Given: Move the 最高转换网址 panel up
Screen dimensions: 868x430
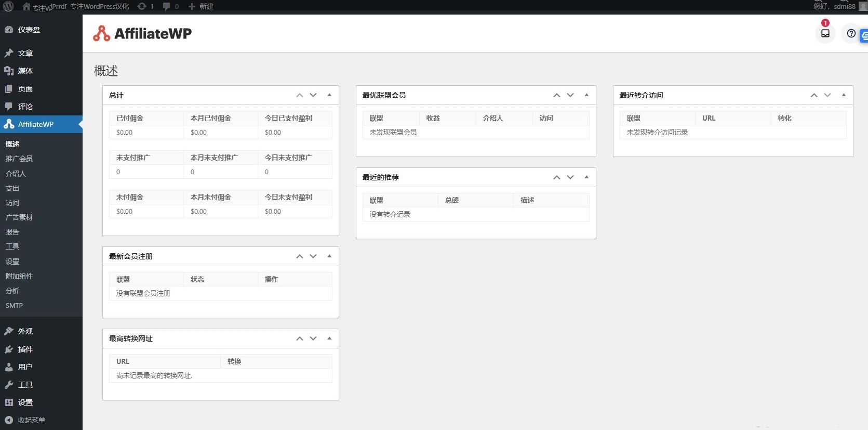Looking at the screenshot, I should (x=300, y=338).
